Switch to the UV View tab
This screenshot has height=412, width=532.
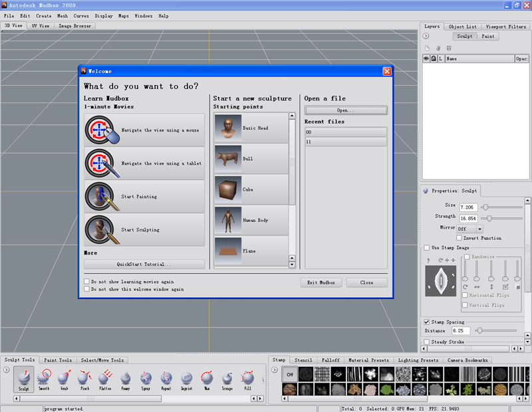click(x=41, y=26)
